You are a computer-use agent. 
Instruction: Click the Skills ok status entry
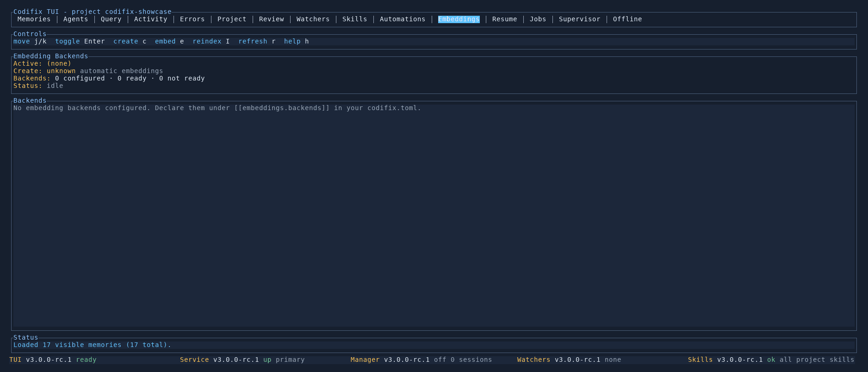click(771, 360)
